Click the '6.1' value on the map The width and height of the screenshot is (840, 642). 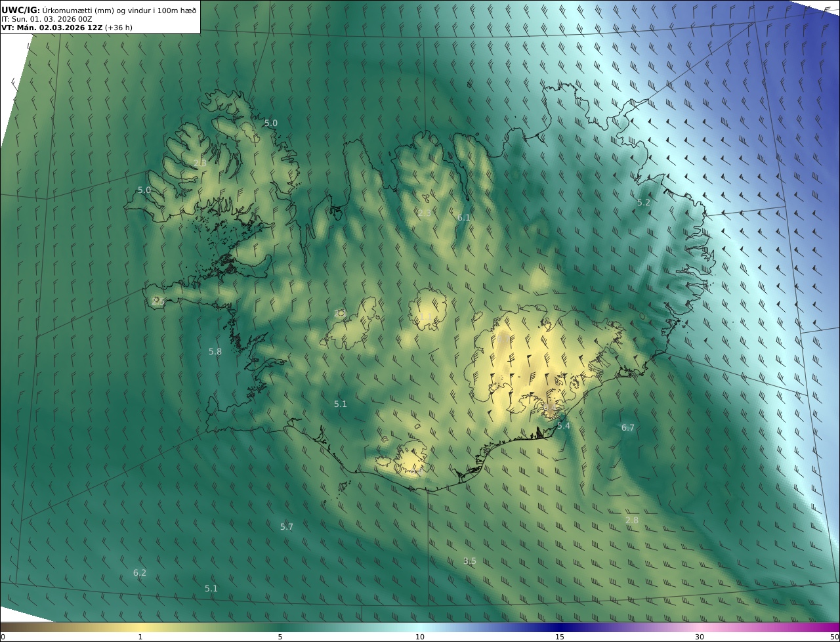pos(464,217)
